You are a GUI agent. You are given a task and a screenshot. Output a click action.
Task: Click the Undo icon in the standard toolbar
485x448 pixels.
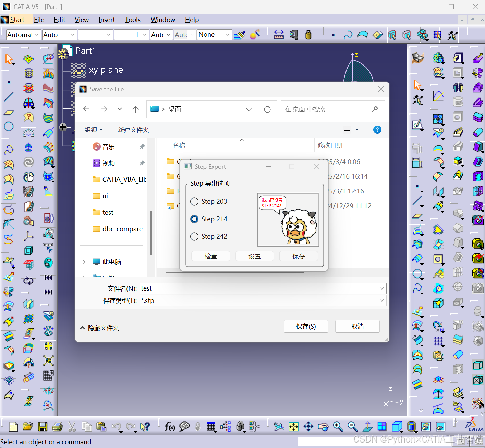(117, 426)
